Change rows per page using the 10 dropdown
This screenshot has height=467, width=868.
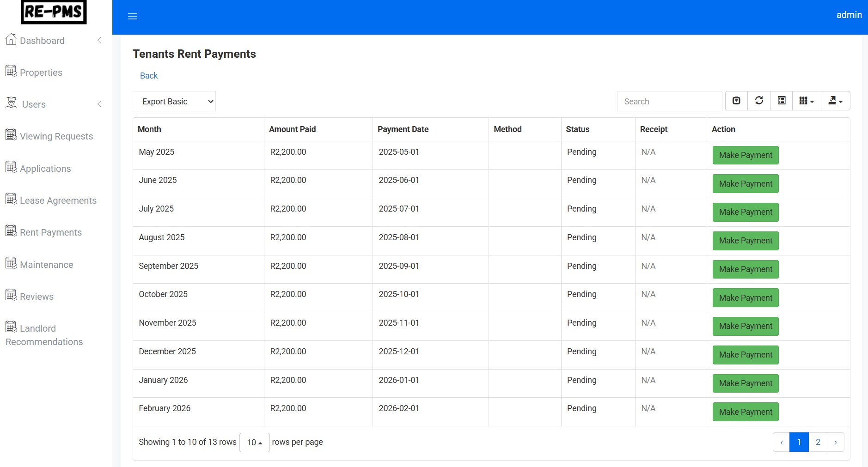point(254,442)
